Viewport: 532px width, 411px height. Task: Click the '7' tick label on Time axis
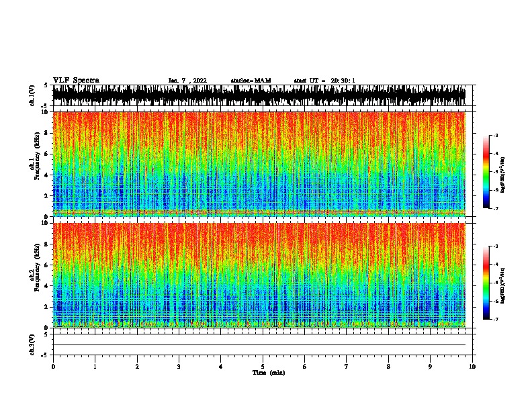(x=347, y=367)
